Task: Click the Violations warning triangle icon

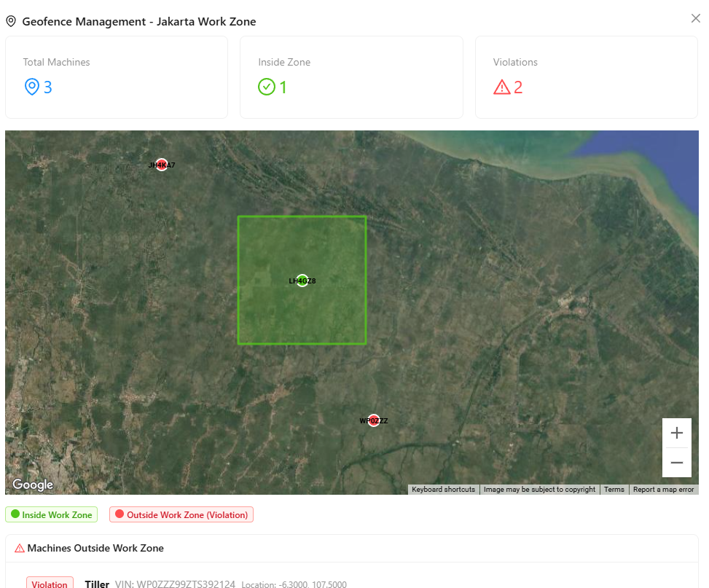Action: tap(502, 87)
